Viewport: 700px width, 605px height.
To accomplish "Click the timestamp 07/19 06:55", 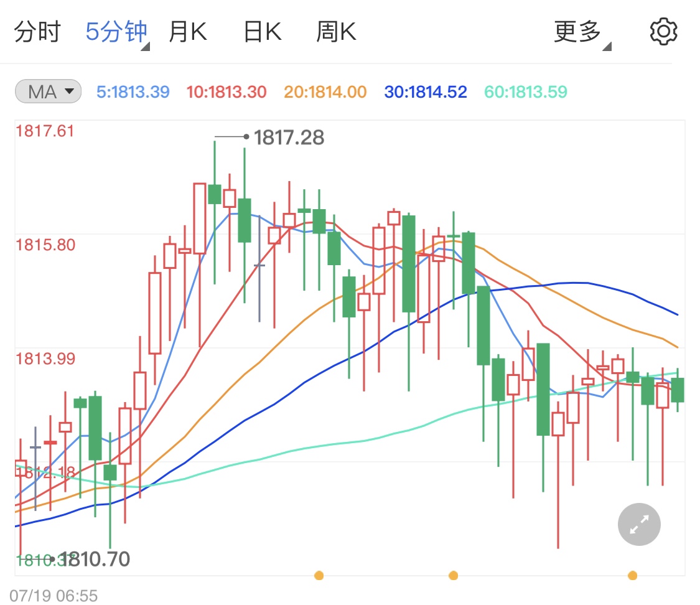I will [x=54, y=596].
